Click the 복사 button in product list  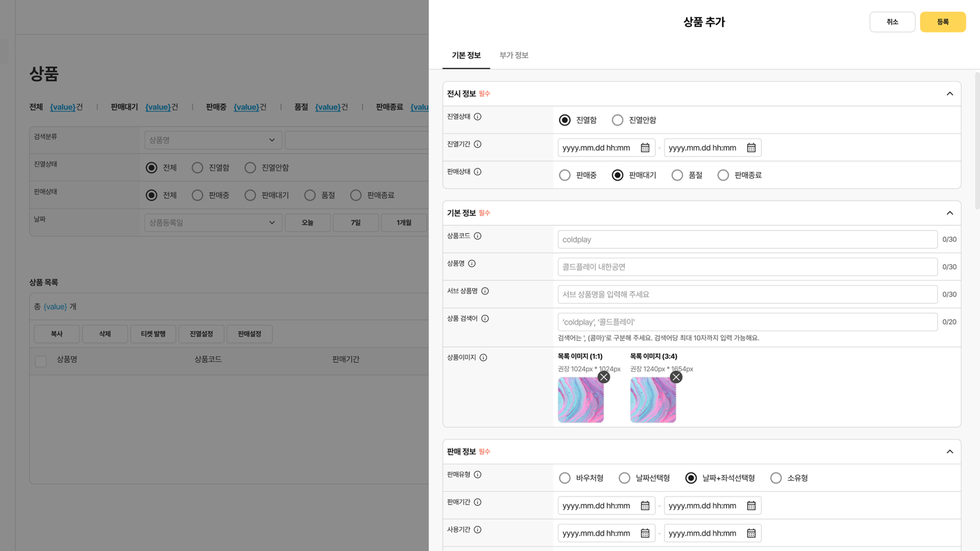(56, 334)
